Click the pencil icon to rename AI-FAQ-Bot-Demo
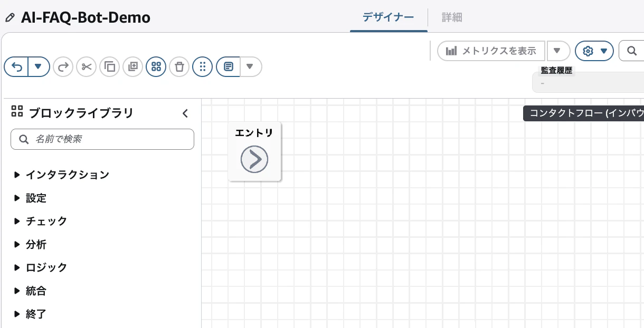Screen dimensions: 644x328 [10, 17]
